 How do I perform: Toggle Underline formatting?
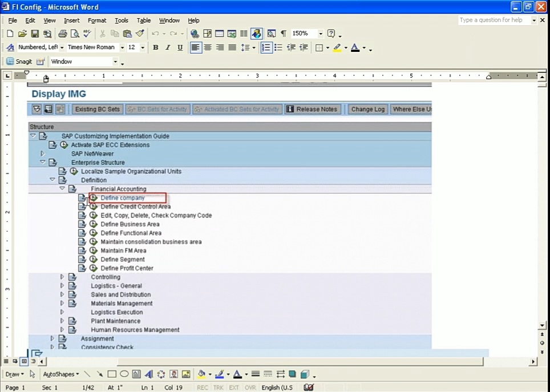180,47
